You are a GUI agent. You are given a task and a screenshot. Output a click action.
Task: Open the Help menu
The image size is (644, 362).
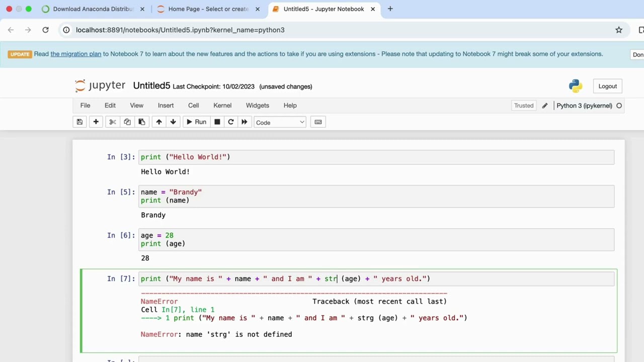[x=290, y=106]
